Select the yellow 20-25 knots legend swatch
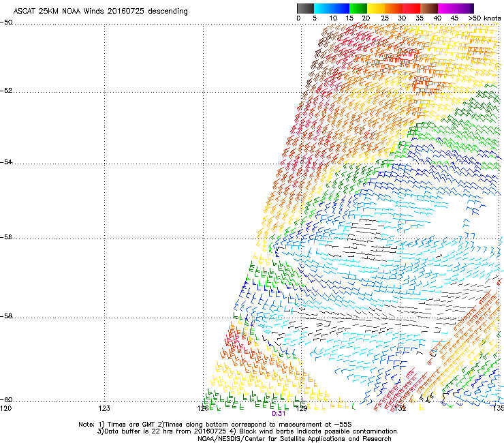The width and height of the screenshot is (504, 443). pos(376,8)
